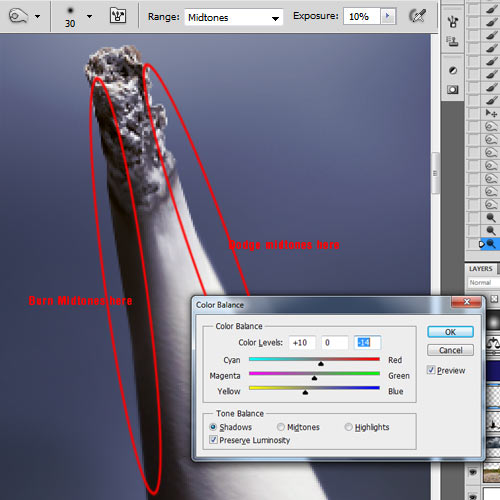500x500 pixels.
Task: Switch to the LAYERS tab
Action: tap(481, 269)
